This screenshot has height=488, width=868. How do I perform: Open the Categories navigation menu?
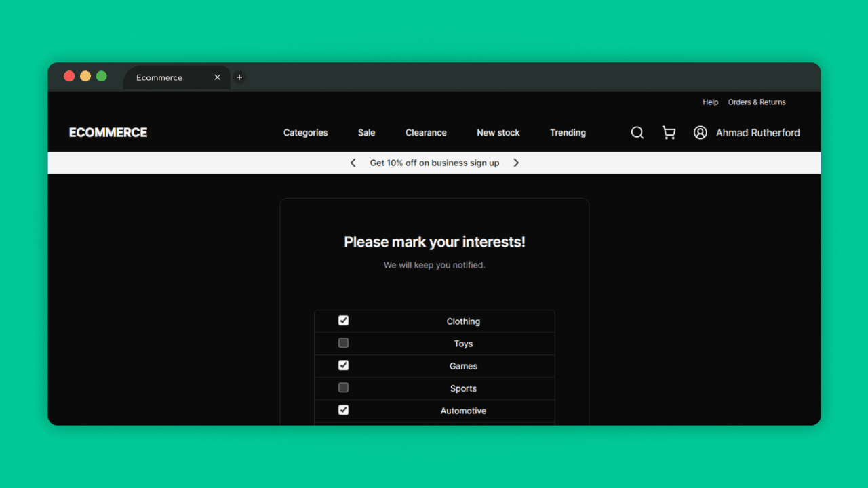click(x=305, y=132)
